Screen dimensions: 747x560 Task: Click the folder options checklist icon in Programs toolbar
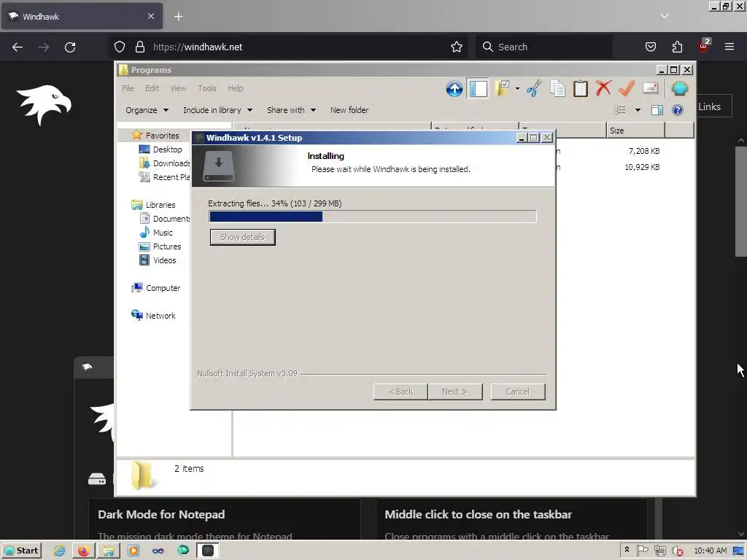[502, 88]
